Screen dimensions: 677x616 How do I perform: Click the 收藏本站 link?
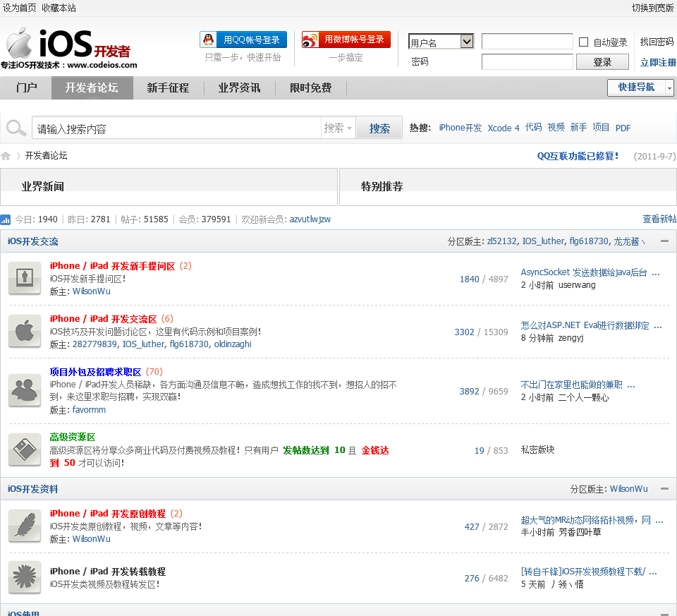tap(59, 8)
